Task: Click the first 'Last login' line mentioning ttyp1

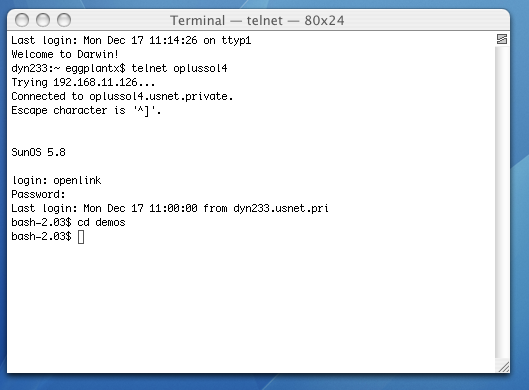Action: tap(131, 40)
